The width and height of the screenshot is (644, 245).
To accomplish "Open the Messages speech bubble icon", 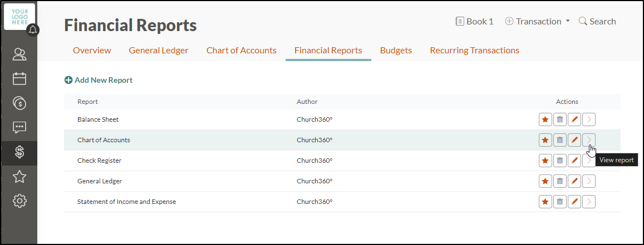I will 19,127.
